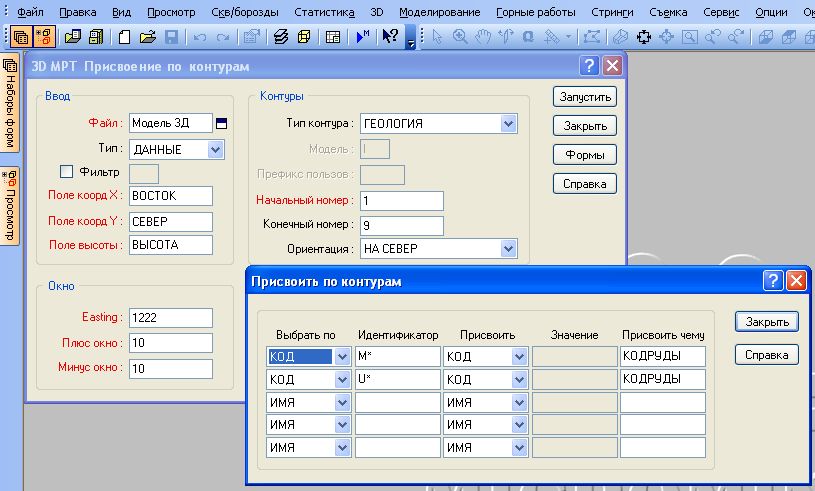
Task: Open the Правка menu
Action: [x=77, y=12]
